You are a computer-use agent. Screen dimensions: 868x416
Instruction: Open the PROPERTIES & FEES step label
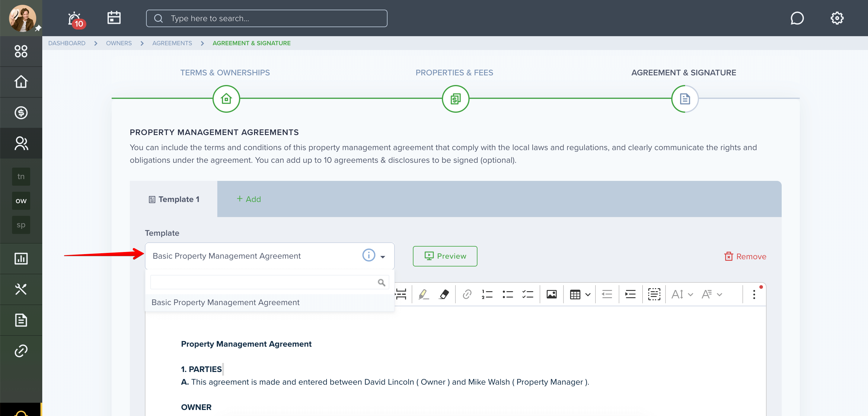(x=454, y=72)
